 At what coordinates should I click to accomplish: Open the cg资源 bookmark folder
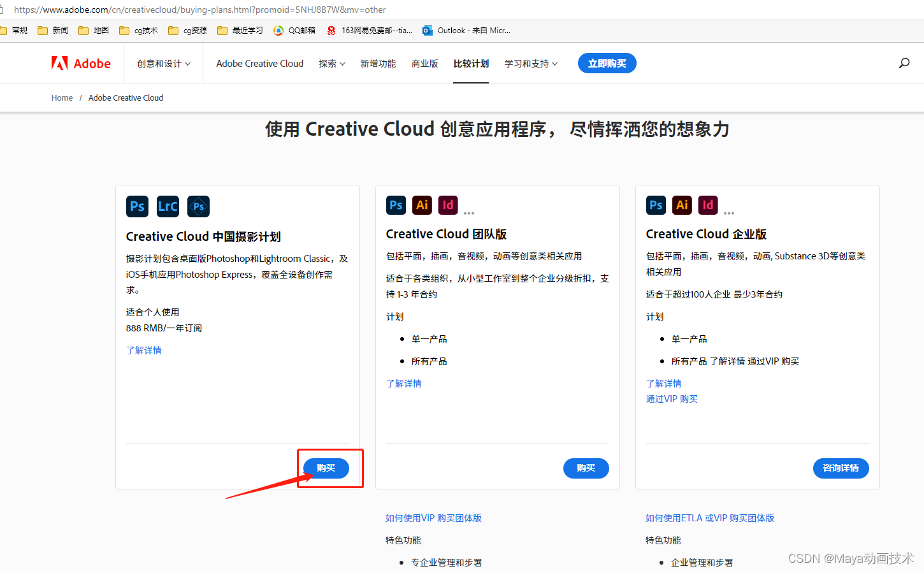click(187, 31)
